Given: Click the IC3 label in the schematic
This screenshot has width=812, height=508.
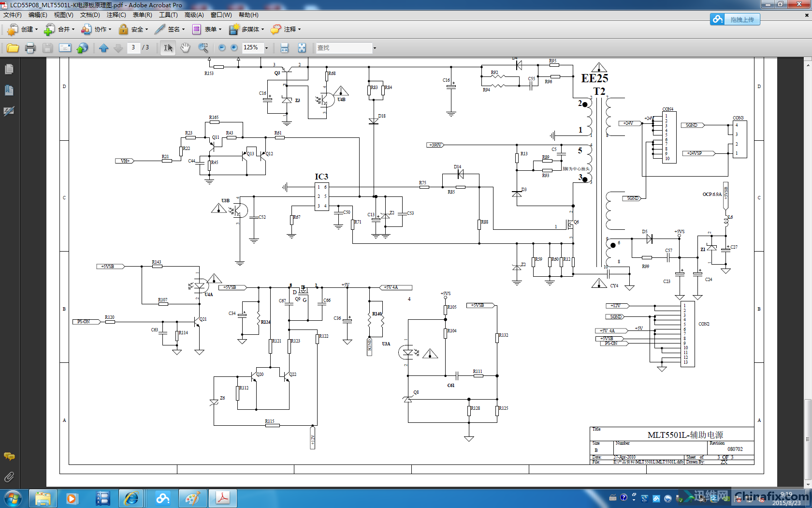Looking at the screenshot, I should click(321, 177).
